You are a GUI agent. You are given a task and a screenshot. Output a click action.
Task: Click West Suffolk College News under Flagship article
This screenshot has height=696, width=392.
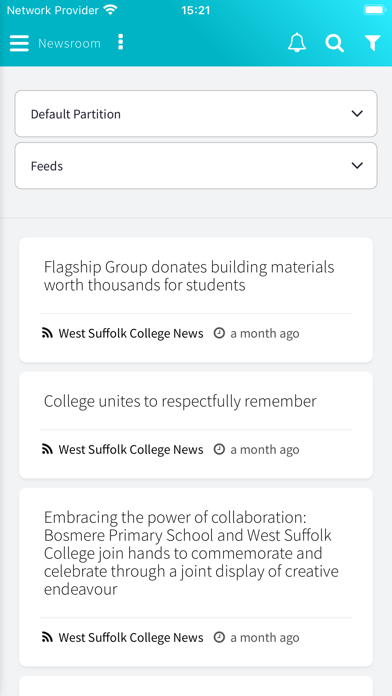[131, 333]
